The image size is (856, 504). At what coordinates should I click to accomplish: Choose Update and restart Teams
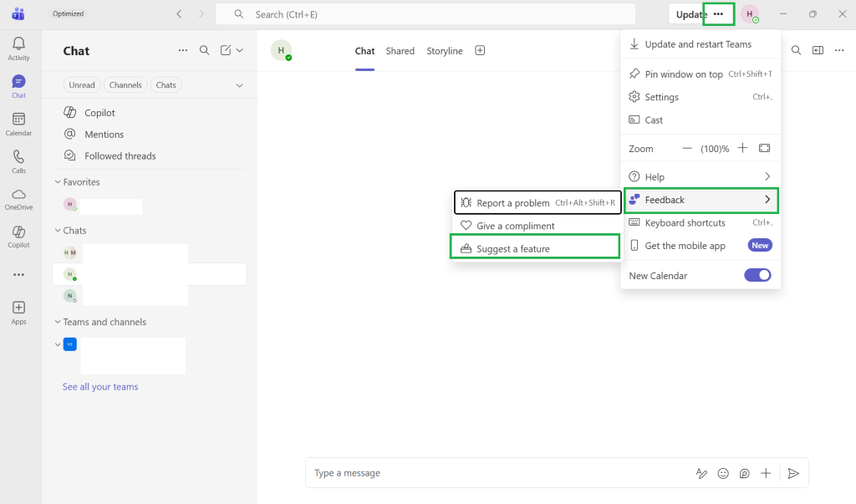point(701,44)
